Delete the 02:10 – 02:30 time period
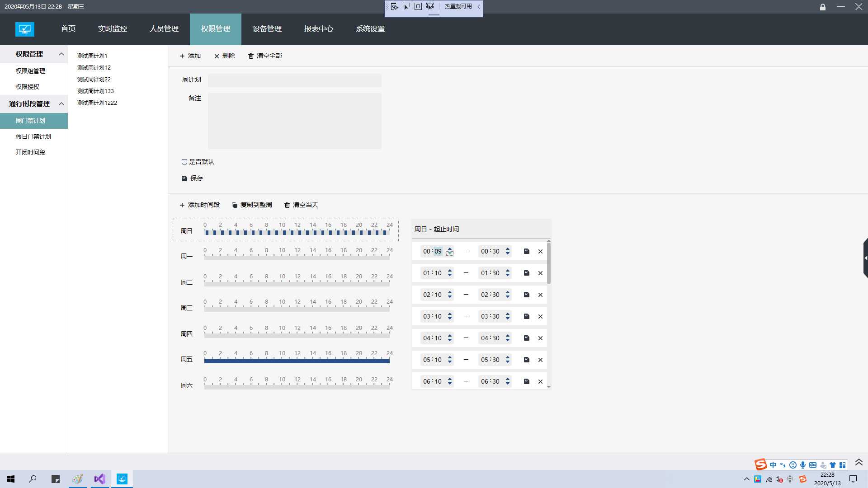The width and height of the screenshot is (868, 488). coord(540,295)
